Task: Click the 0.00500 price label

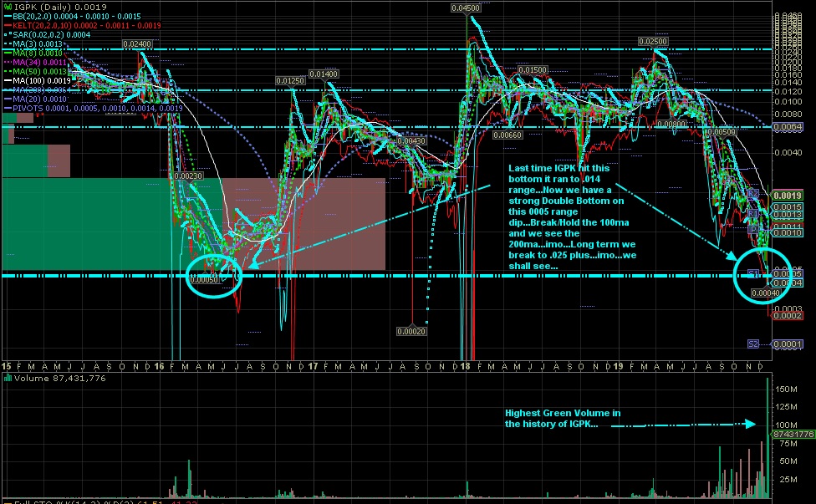Action: click(722, 132)
